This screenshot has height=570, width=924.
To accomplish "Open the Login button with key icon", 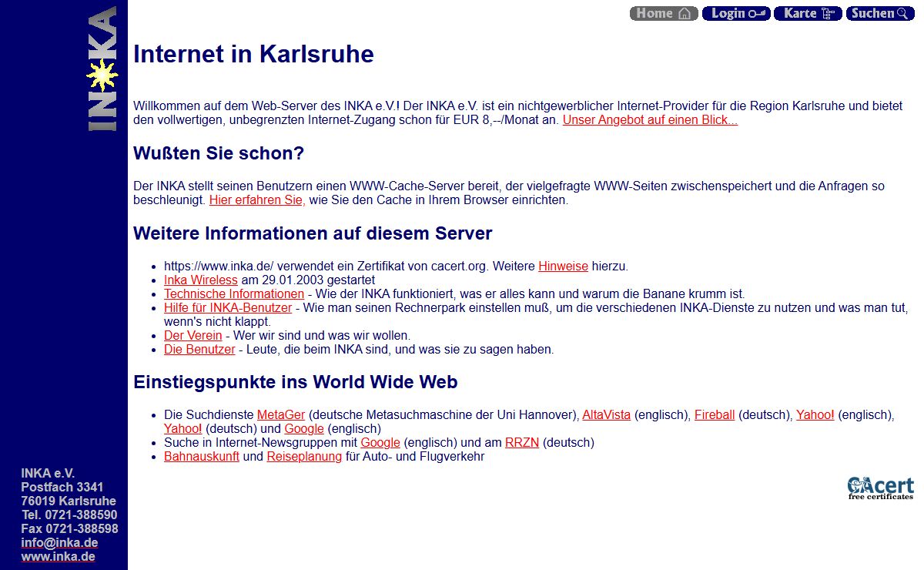I will tap(736, 13).
